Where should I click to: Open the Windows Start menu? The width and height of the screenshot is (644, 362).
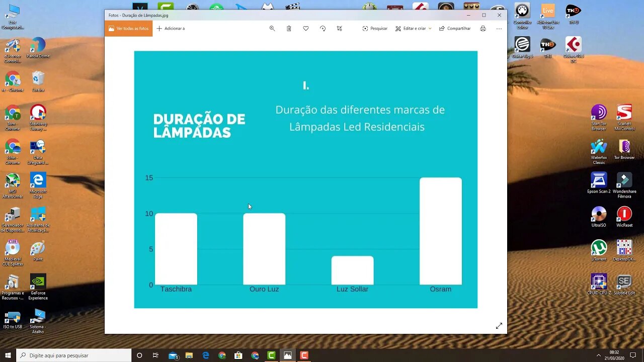[x=8, y=355]
